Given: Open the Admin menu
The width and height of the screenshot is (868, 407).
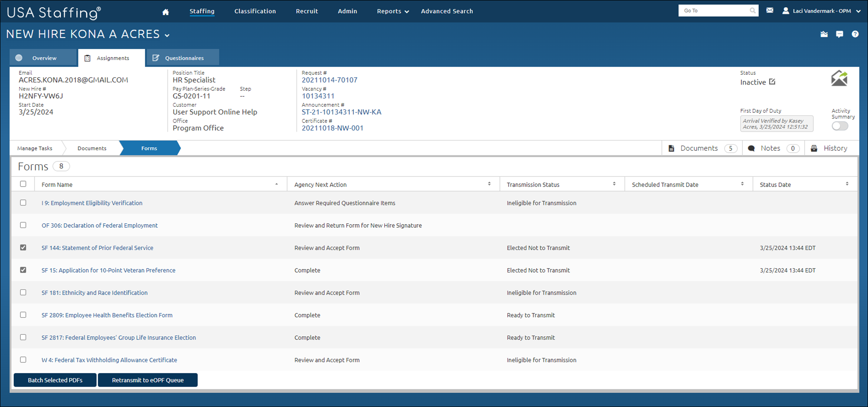Looking at the screenshot, I should (x=347, y=11).
